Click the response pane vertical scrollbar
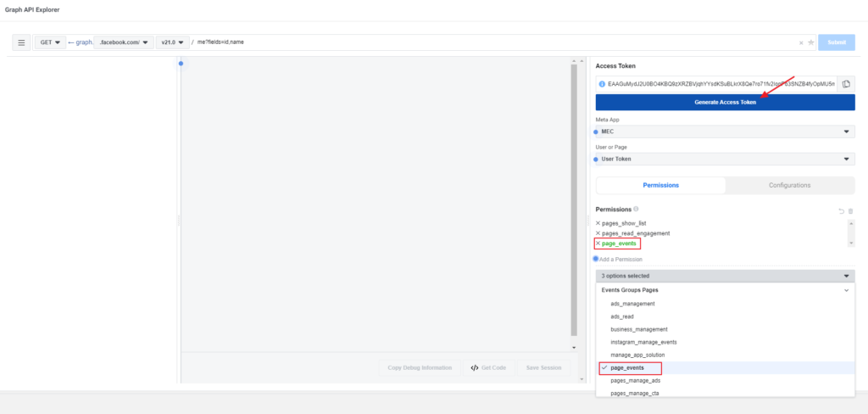The width and height of the screenshot is (868, 414). pos(574,199)
